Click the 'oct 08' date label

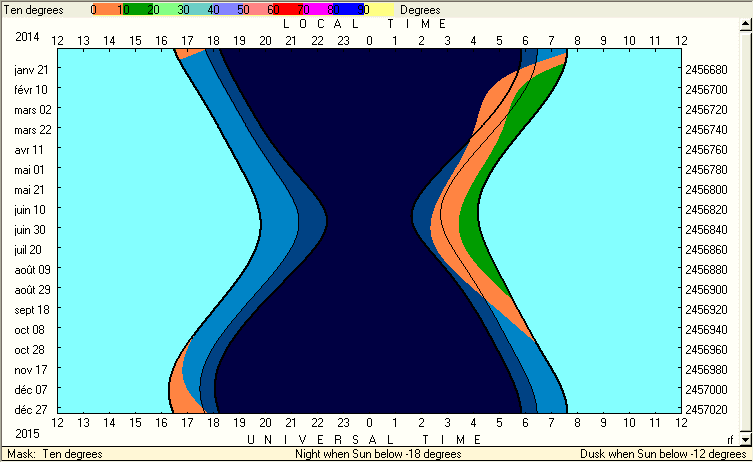coord(29,330)
